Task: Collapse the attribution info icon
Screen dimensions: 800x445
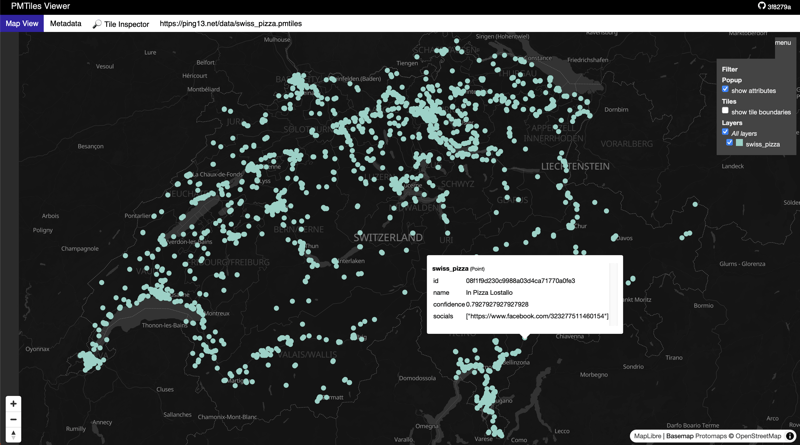Action: [790, 436]
